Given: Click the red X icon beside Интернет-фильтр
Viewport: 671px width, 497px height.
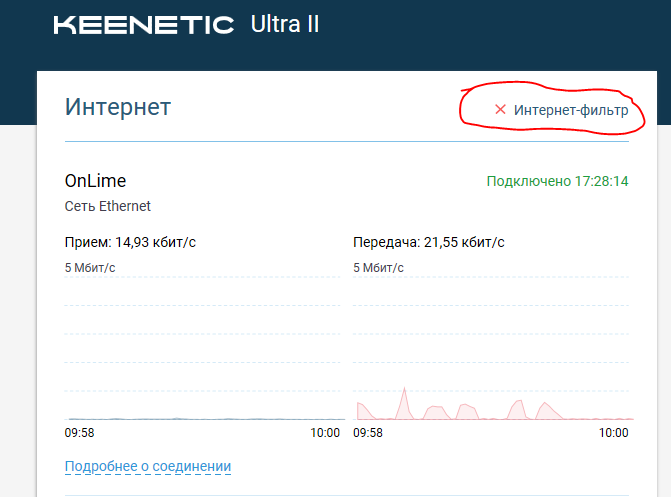Looking at the screenshot, I should coord(500,110).
